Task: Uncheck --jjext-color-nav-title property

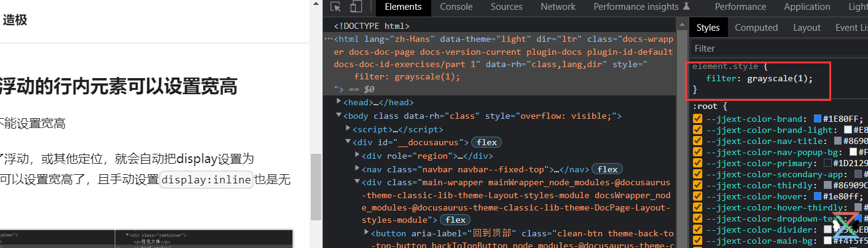Action: 698,142
